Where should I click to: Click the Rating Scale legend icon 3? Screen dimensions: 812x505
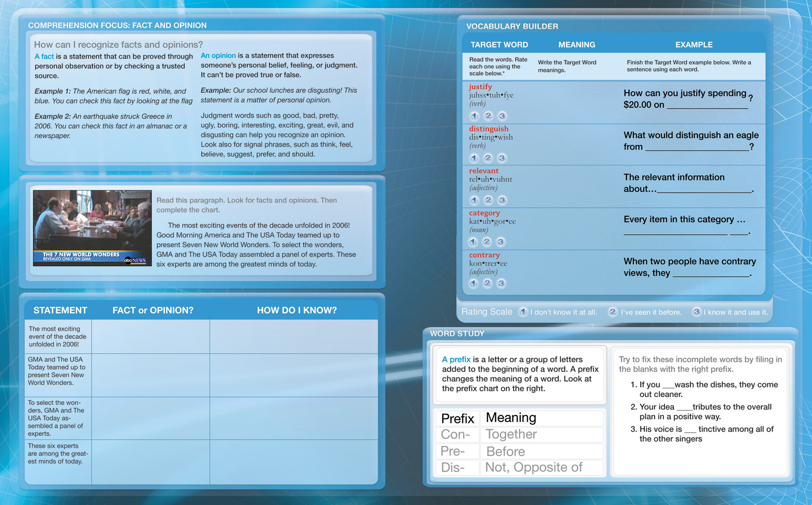[697, 312]
